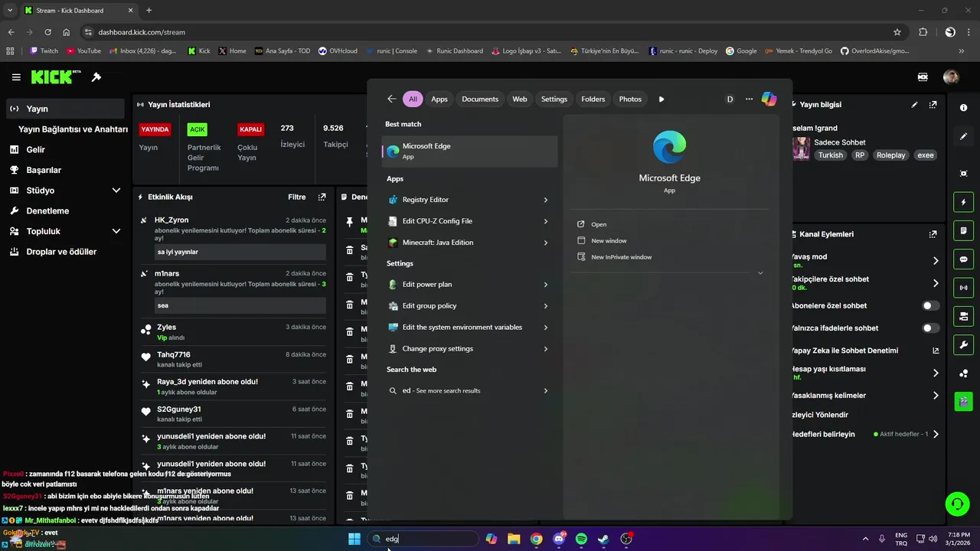Open Discord from the taskbar

(559, 539)
